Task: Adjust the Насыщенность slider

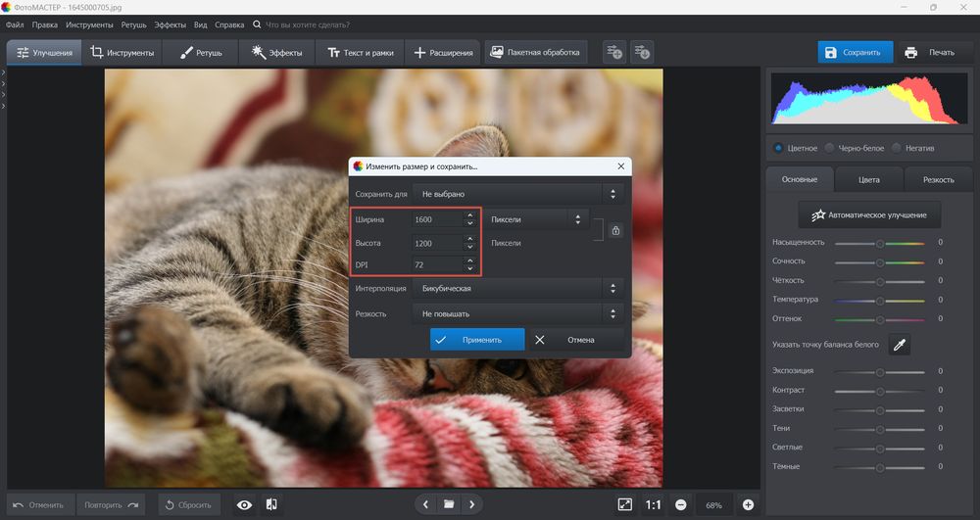Action: (879, 242)
